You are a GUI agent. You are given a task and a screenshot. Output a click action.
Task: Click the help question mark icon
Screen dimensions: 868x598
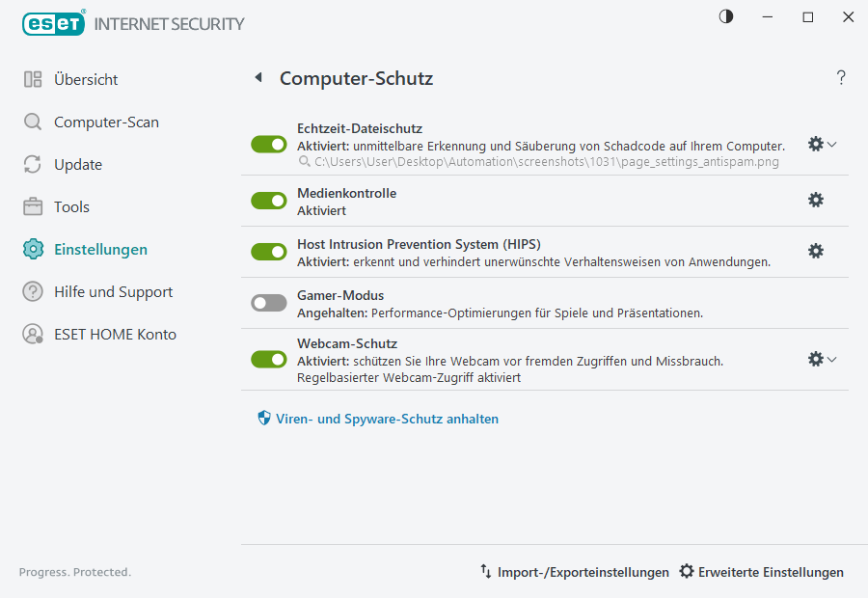coord(840,77)
